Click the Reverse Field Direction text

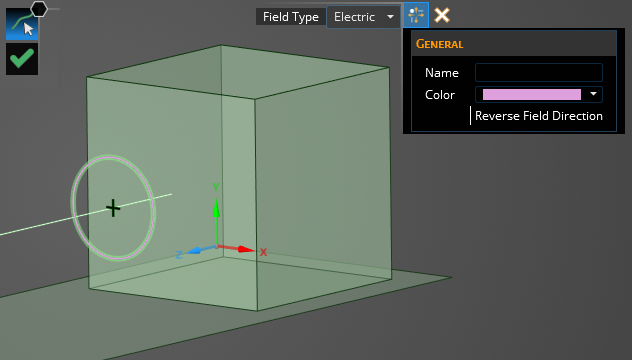pos(539,116)
